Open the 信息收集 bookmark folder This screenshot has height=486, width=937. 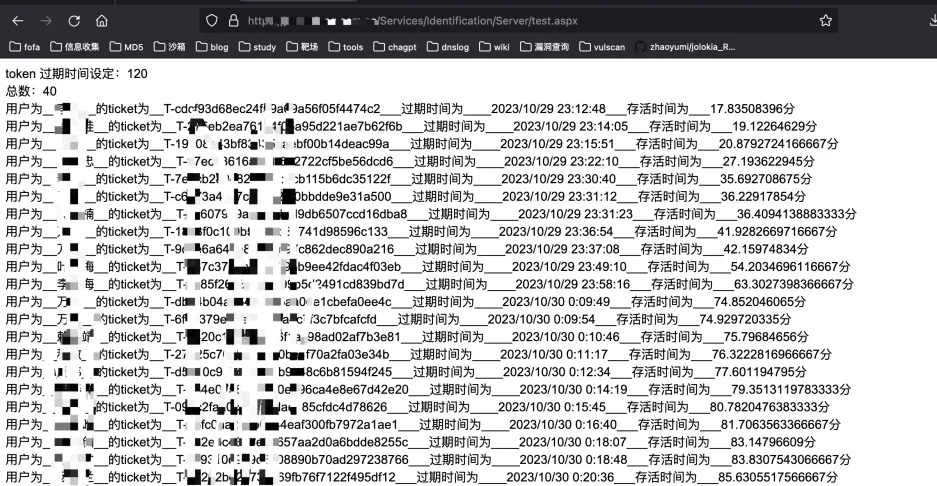pos(75,47)
